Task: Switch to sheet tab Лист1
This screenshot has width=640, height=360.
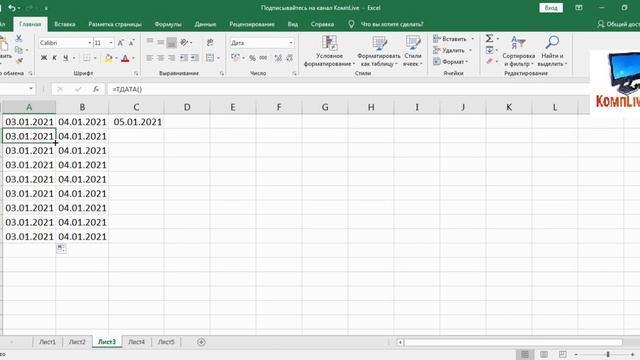Action: pyautogui.click(x=47, y=342)
